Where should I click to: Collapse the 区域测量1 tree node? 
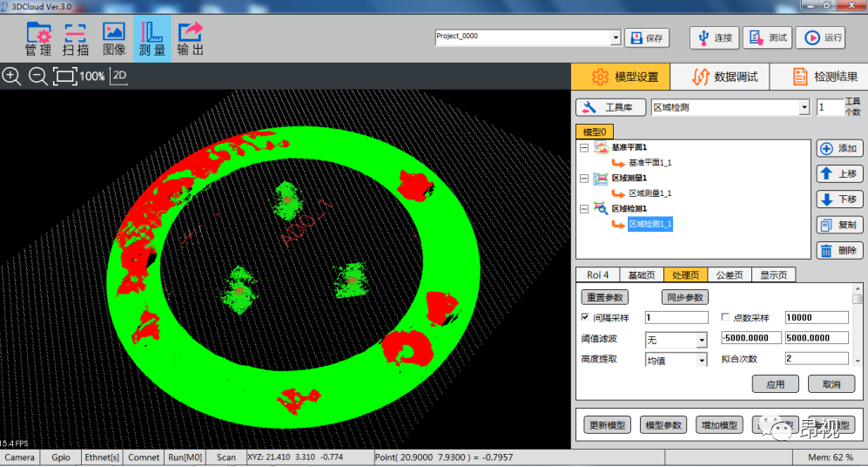click(x=584, y=179)
